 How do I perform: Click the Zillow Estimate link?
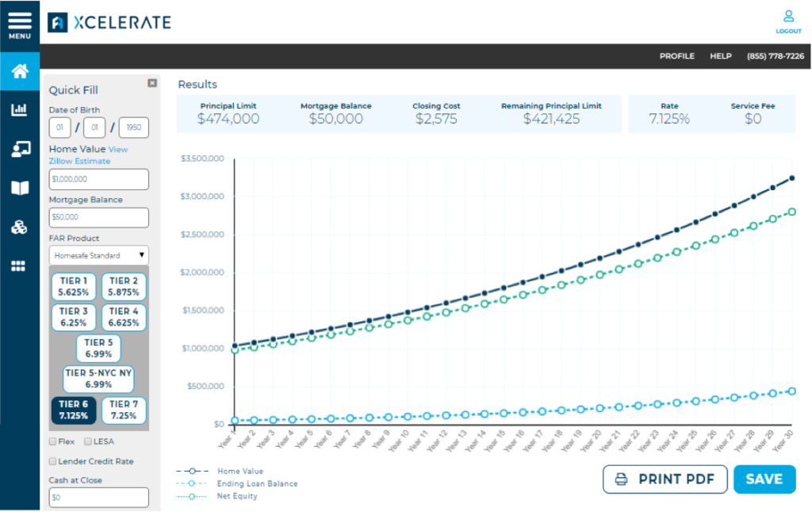pos(79,161)
